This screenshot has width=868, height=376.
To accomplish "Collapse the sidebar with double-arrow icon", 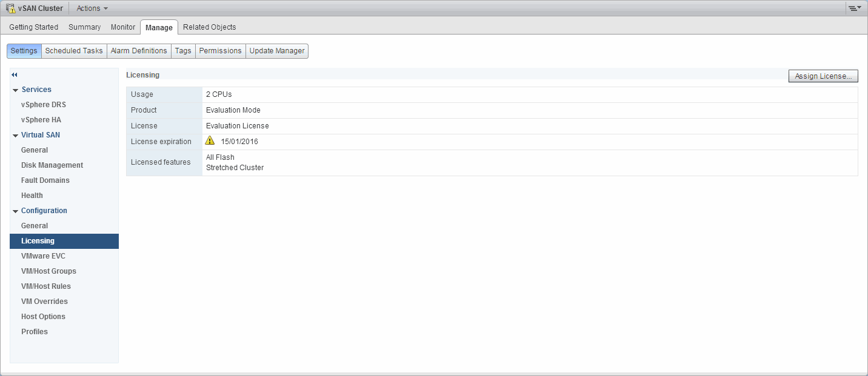I will click(15, 74).
